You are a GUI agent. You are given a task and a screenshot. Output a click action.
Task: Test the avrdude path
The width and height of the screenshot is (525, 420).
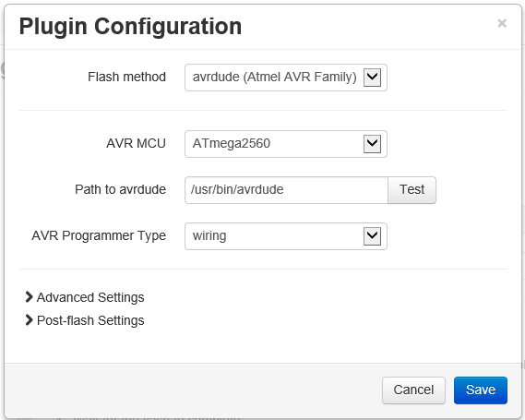(x=412, y=190)
